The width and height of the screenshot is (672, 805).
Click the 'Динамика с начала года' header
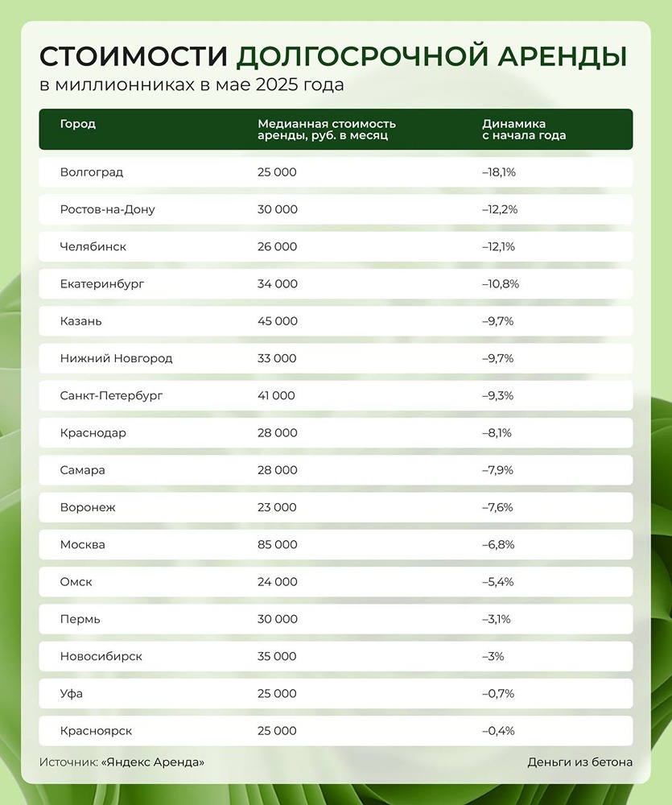(x=523, y=130)
